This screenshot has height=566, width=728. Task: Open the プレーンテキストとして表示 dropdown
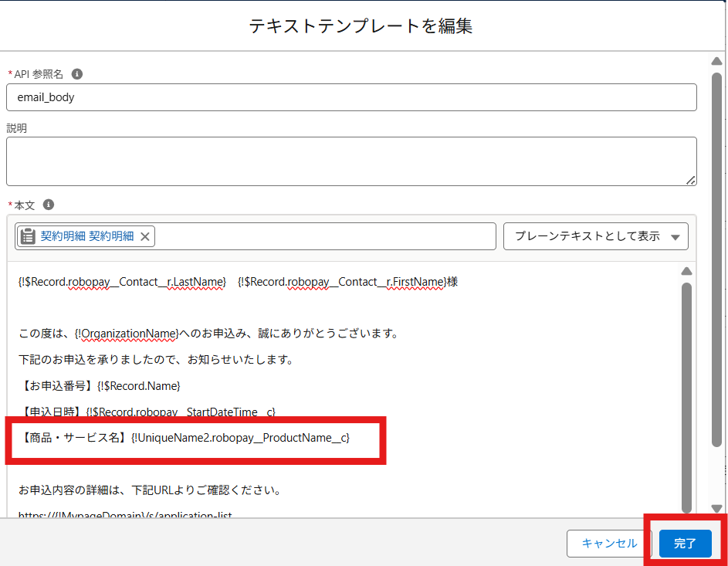pyautogui.click(x=595, y=236)
